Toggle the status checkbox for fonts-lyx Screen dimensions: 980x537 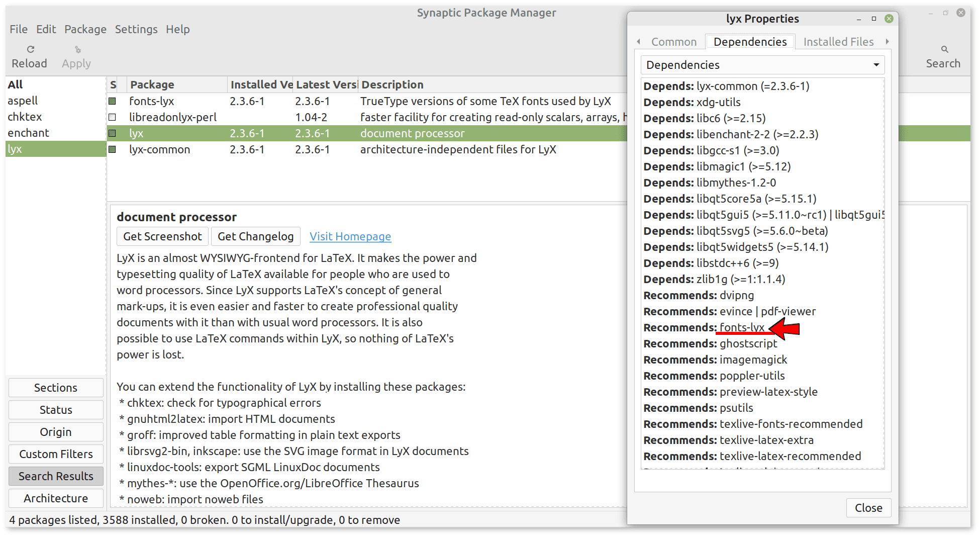coord(113,101)
